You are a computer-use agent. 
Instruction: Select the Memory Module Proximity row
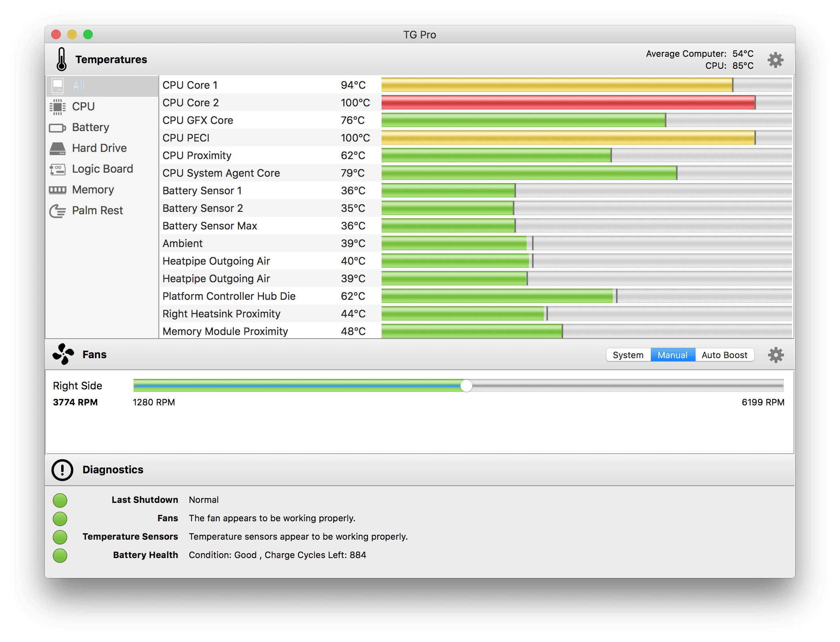click(476, 331)
